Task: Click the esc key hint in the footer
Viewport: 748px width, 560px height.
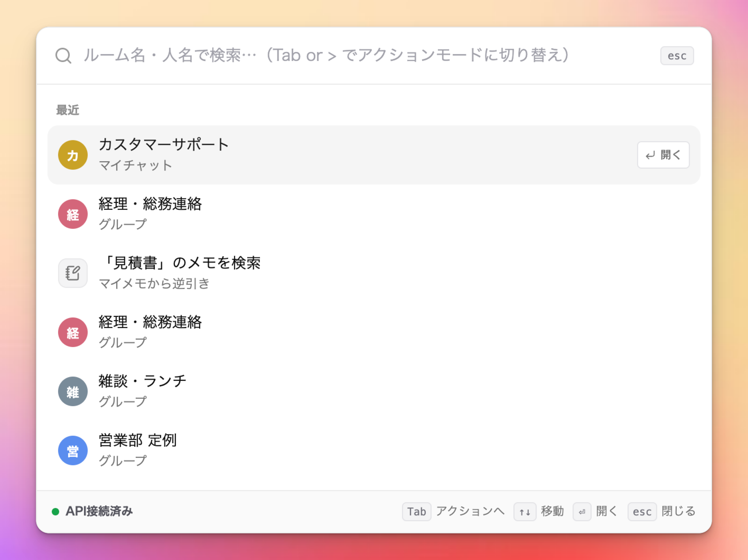Action: [x=642, y=512]
